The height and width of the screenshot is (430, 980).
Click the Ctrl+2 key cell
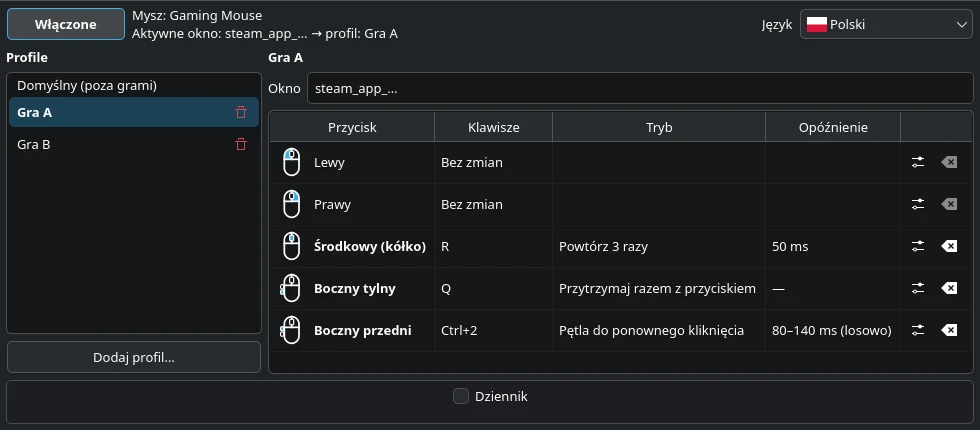494,330
